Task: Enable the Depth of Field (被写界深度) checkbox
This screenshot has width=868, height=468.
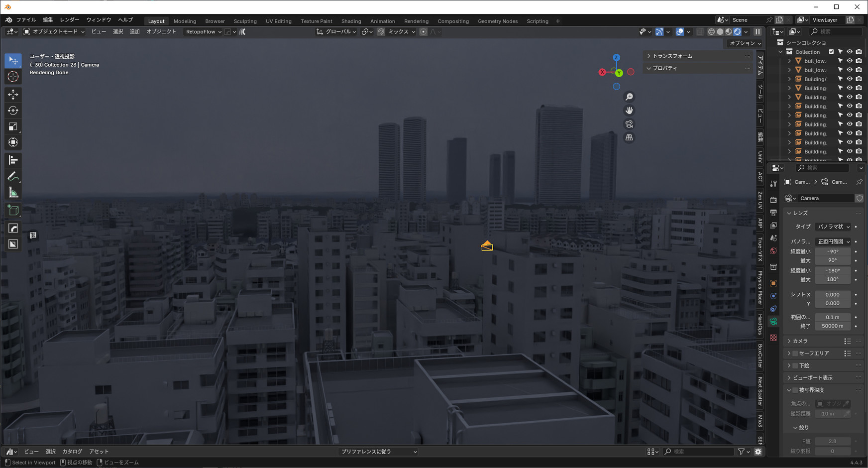Action: 795,390
